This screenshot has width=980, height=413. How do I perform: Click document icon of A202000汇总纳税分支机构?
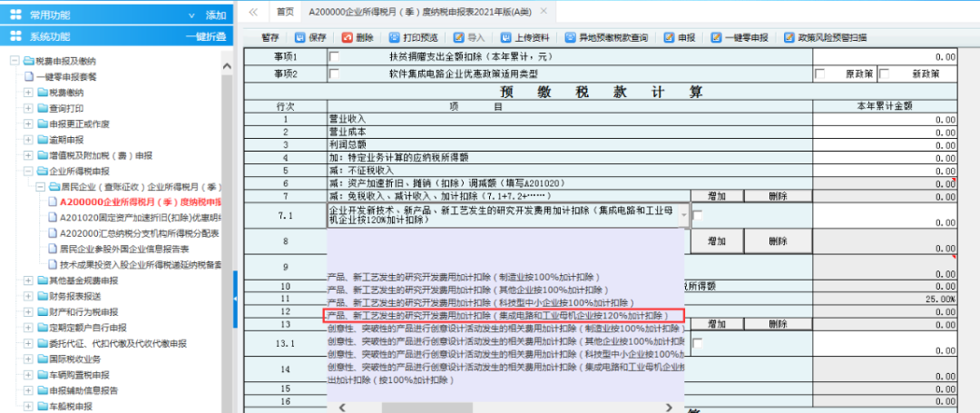pos(54,233)
